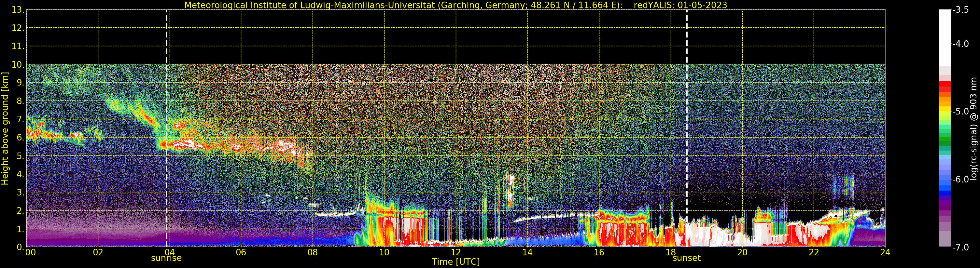Click the 'redYALIS: 01-05-2023' date label
This screenshot has height=268, width=980.
pos(680,5)
